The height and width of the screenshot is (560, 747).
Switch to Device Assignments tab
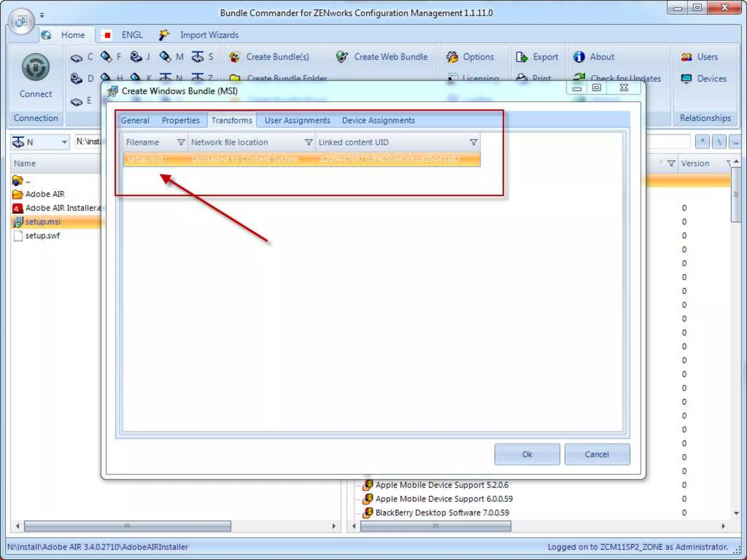(x=378, y=120)
